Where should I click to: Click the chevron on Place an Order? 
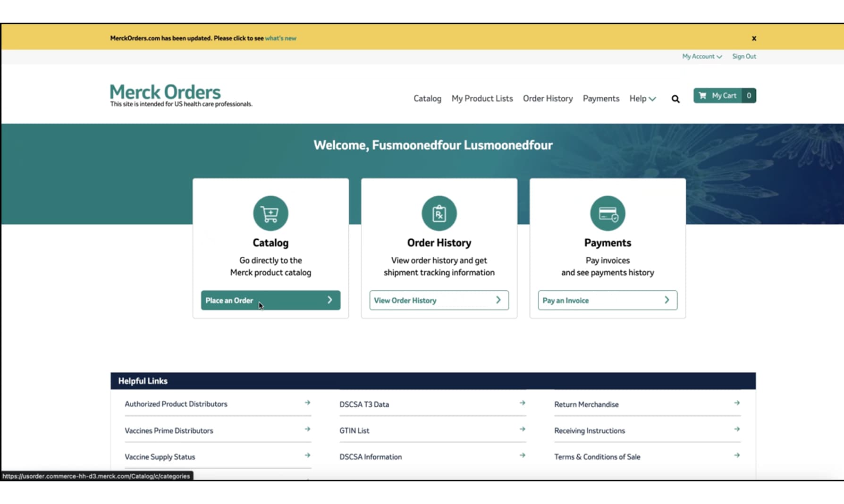330,300
